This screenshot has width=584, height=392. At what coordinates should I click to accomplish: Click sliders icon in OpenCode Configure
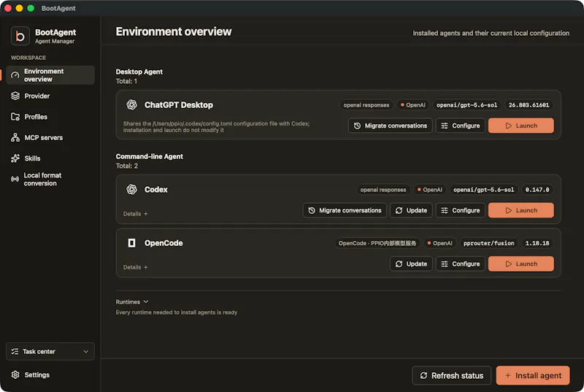[x=445, y=264]
